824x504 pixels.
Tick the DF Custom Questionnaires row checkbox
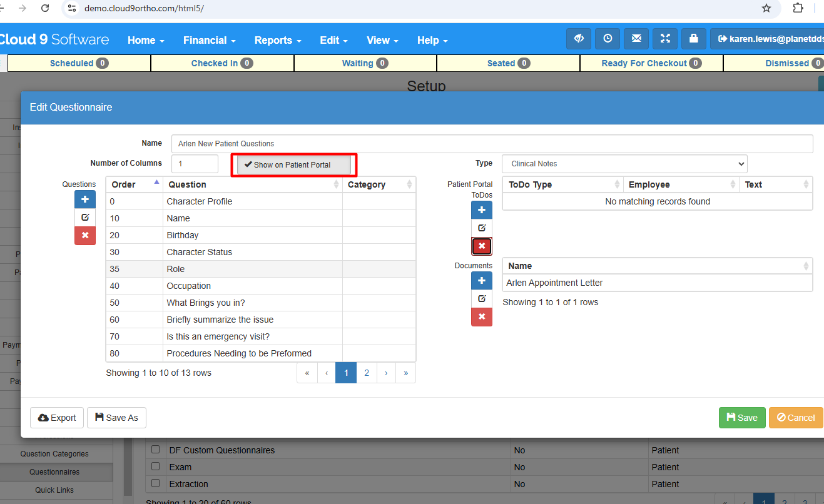(155, 450)
